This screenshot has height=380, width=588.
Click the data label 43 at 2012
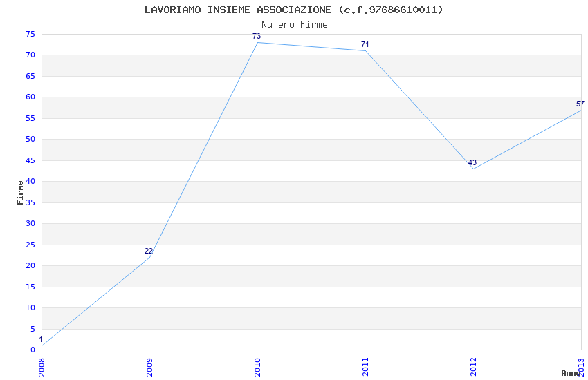click(x=472, y=162)
